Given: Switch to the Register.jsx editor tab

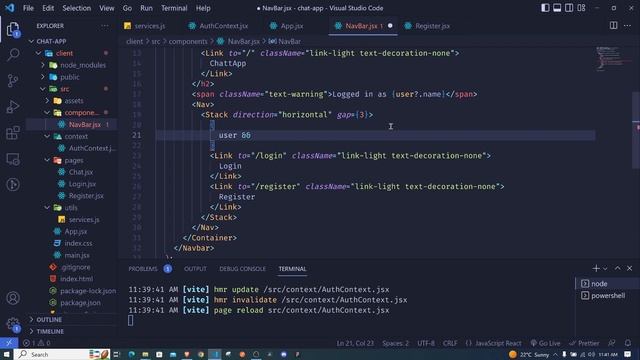Looking at the screenshot, I should [x=432, y=26].
